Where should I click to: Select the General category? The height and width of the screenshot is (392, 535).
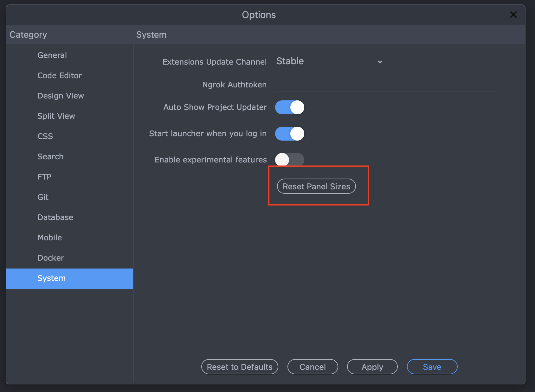(52, 55)
